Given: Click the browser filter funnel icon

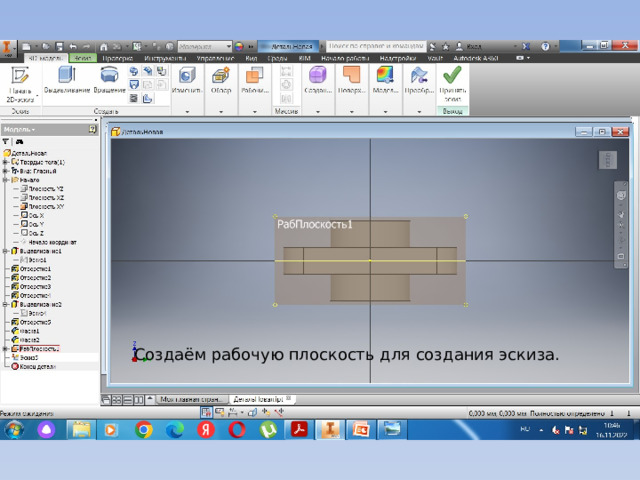Looking at the screenshot, I should click(x=6, y=142).
